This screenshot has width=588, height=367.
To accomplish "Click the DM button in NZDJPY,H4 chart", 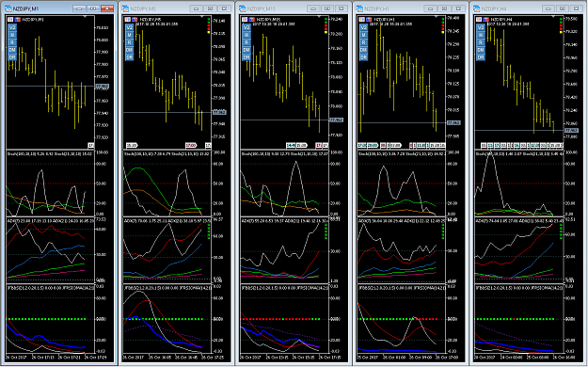I will click(481, 50).
